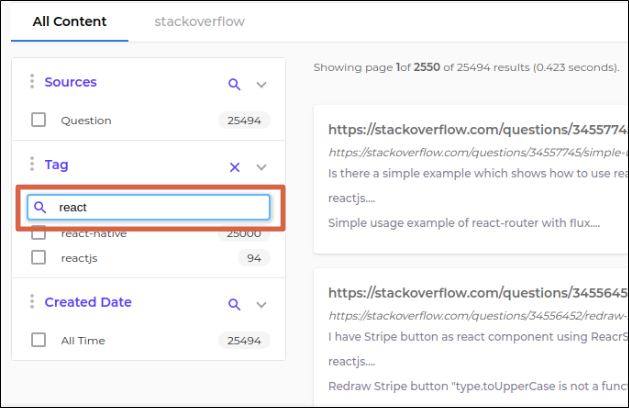Collapse the Tag facet chevron

(x=262, y=167)
